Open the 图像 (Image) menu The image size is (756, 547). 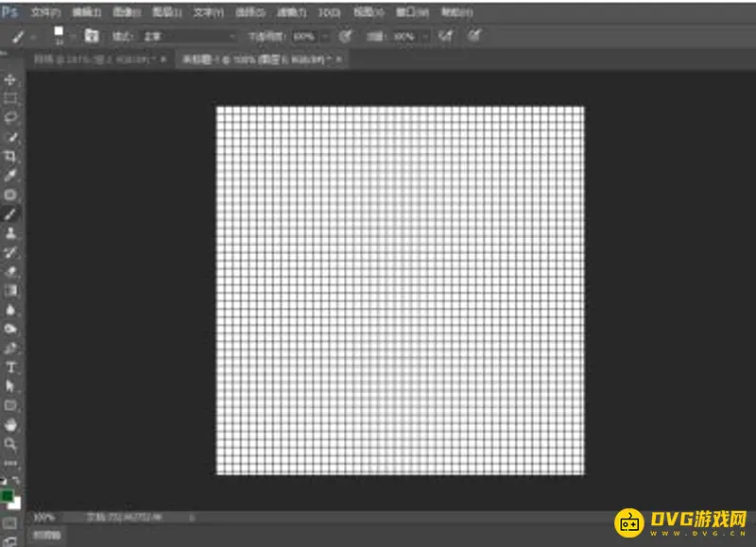(x=125, y=12)
